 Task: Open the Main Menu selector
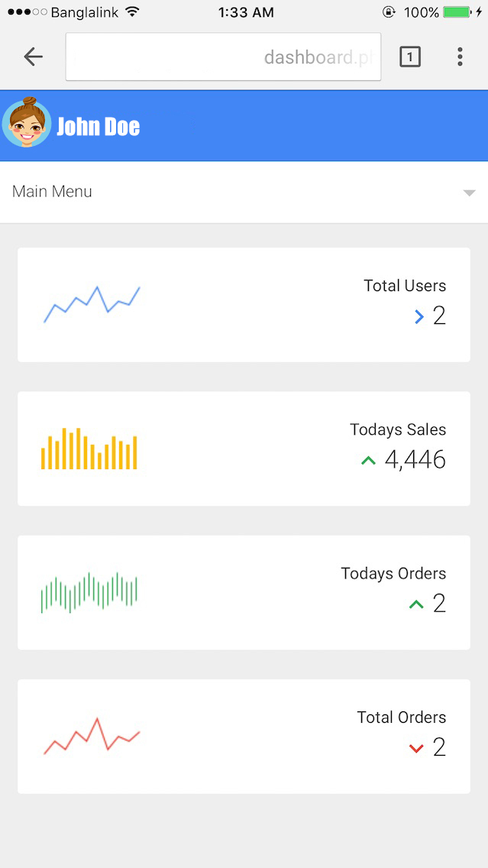click(244, 192)
